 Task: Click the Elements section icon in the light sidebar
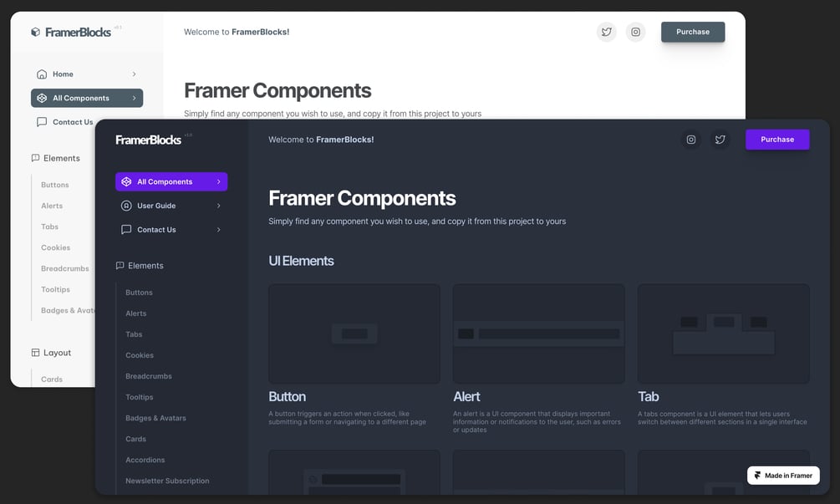35,158
